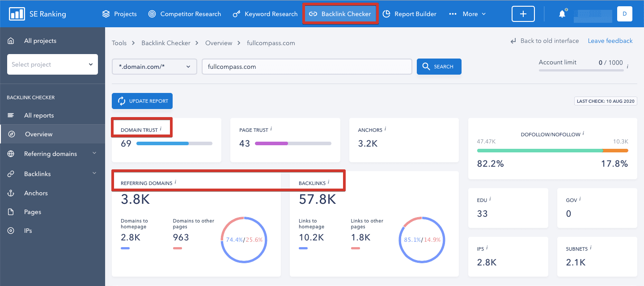The height and width of the screenshot is (286, 644).
Task: Click the fullcompass.com domain input field
Action: click(x=307, y=67)
